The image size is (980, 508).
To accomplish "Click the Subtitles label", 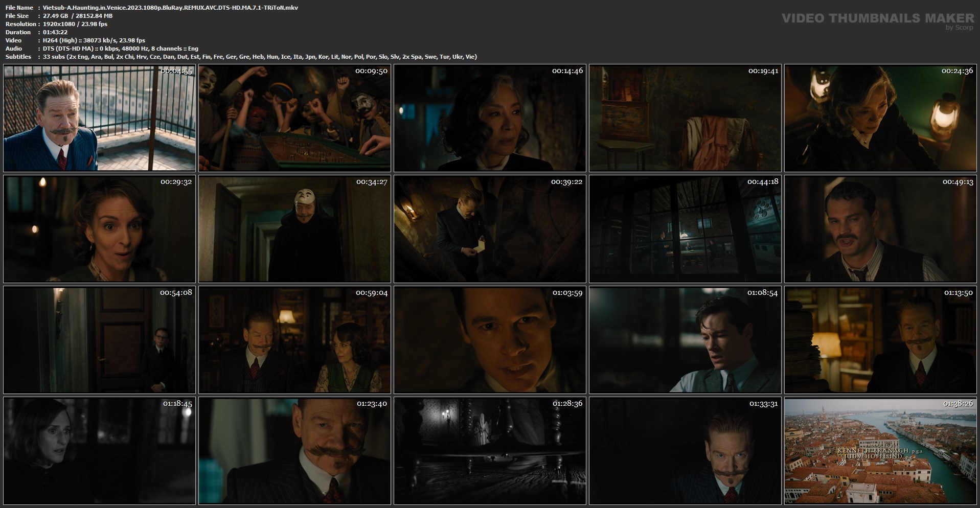I will coord(18,57).
